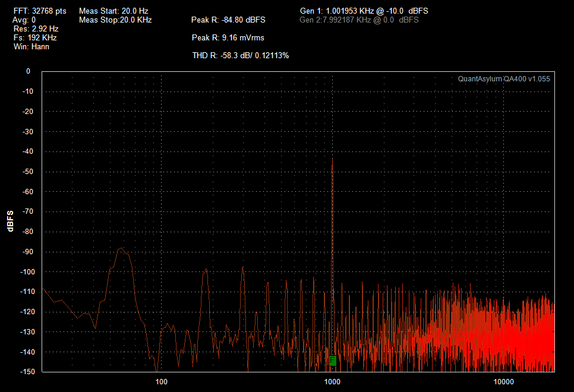Click the 'FFT: 32768 pts' readout
This screenshot has height=392, width=574.
(x=40, y=11)
